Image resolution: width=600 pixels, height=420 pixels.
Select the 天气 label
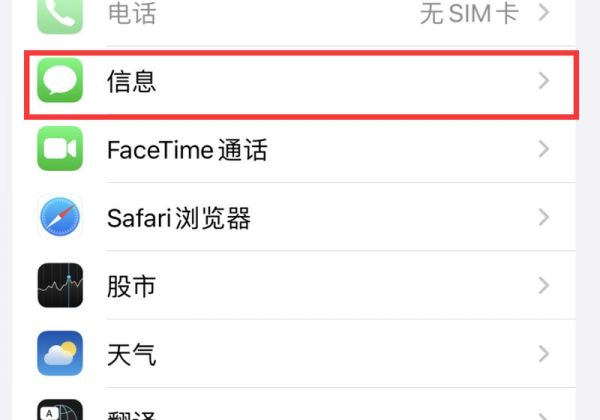coord(132,355)
